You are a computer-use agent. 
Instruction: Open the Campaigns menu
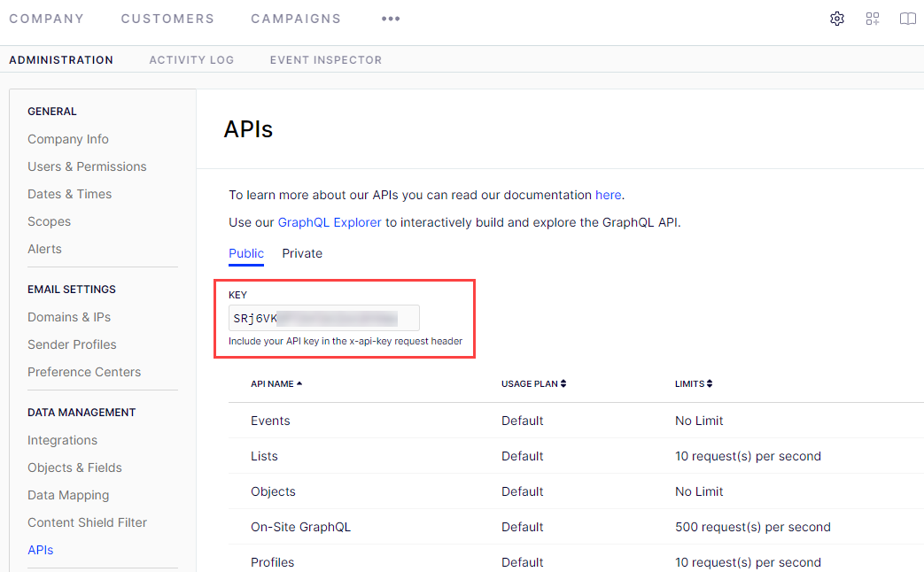[296, 19]
